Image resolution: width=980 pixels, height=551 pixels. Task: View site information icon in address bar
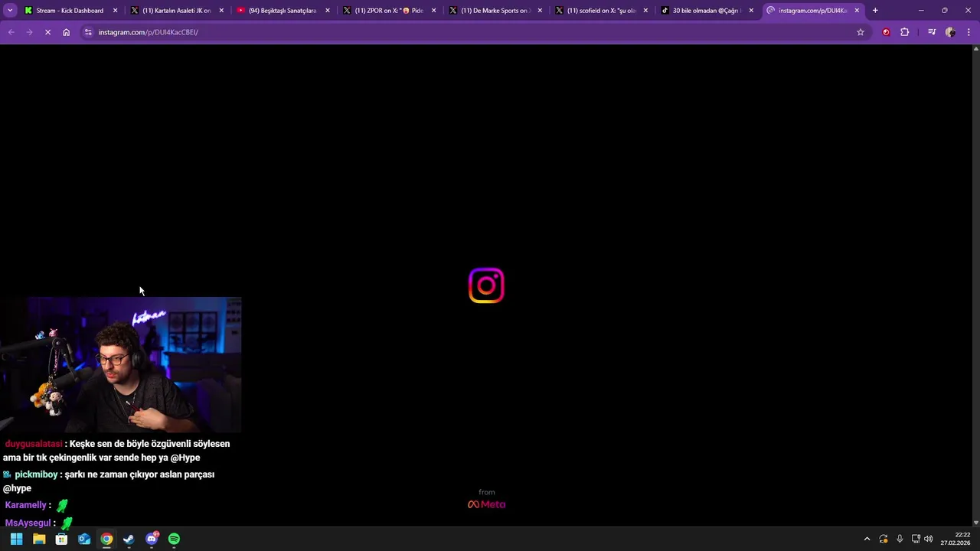[88, 32]
